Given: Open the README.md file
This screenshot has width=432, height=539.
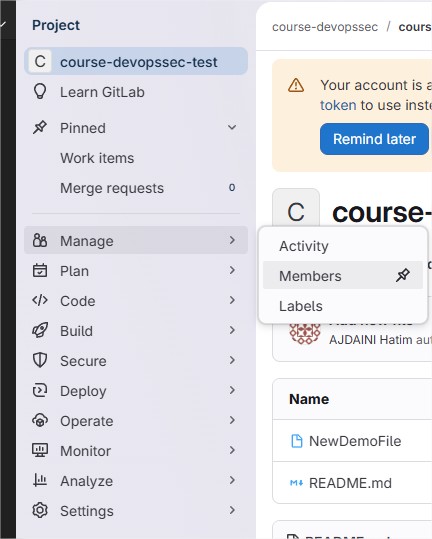Looking at the screenshot, I should point(350,483).
